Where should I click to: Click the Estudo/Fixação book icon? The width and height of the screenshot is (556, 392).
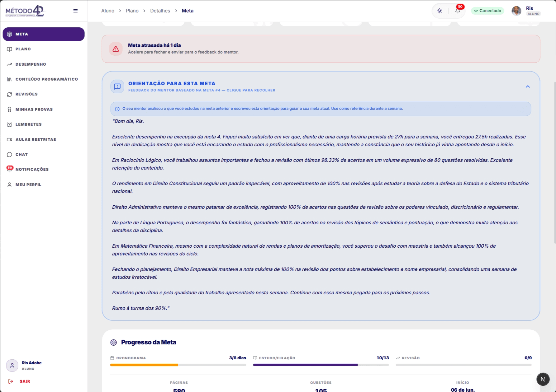click(x=255, y=358)
